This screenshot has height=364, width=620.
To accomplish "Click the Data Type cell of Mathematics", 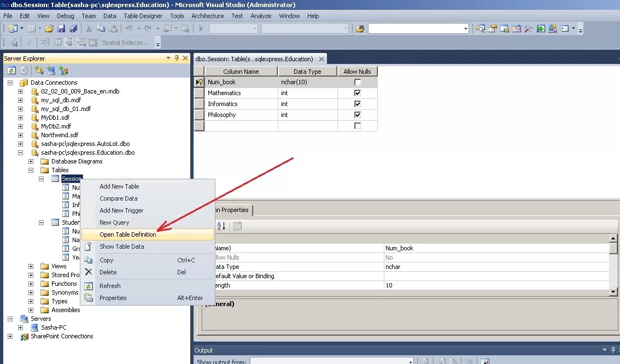I will 308,93.
